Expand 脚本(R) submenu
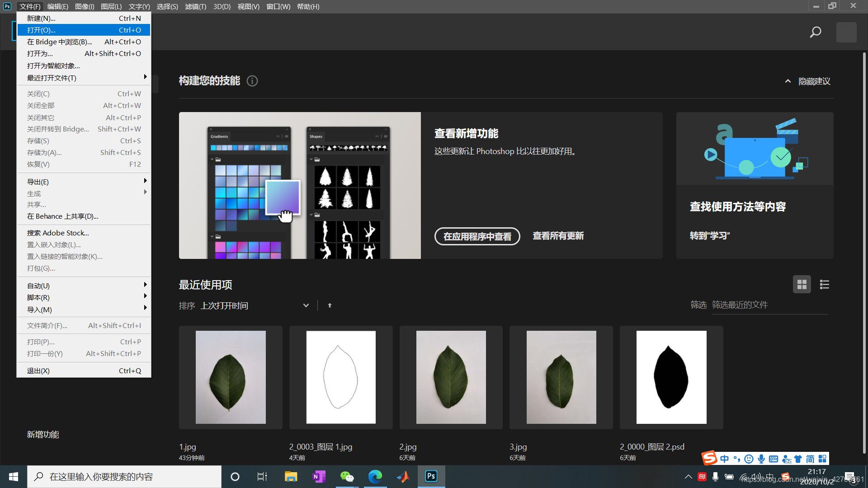Image resolution: width=868 pixels, height=488 pixels. [84, 297]
